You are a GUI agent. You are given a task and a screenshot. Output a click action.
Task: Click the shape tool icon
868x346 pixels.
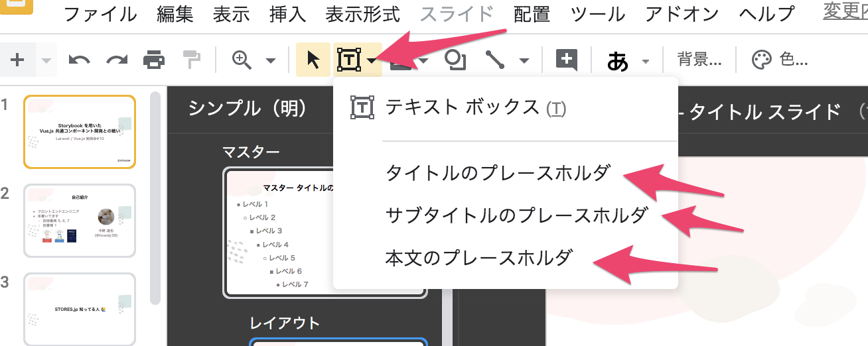455,60
